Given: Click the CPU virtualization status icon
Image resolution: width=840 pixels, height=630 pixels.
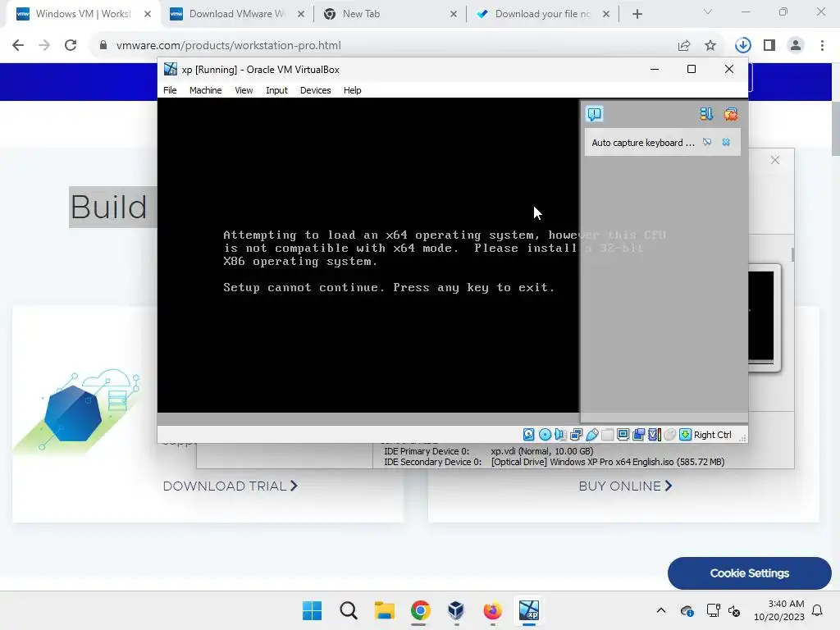Looking at the screenshot, I should point(654,435).
